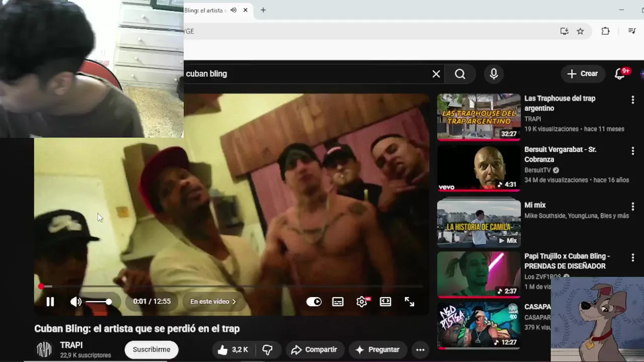644x362 pixels.
Task: Open the TRAPI channel name
Action: 71,345
